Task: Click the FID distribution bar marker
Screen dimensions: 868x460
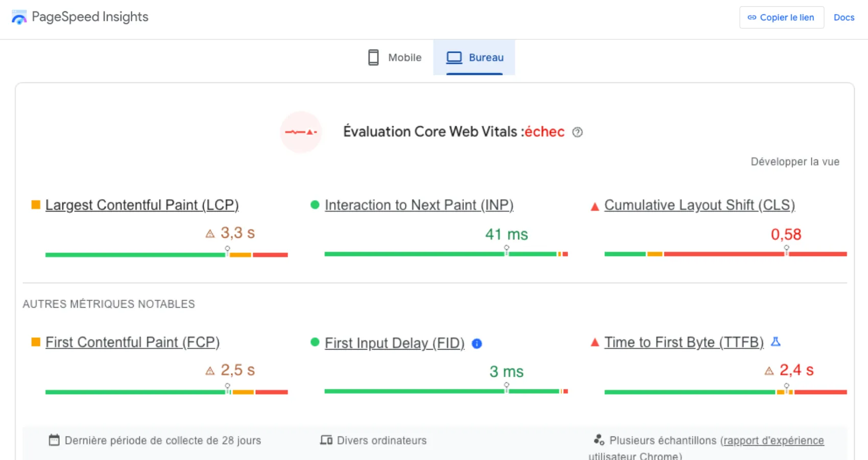Action: coord(507,388)
